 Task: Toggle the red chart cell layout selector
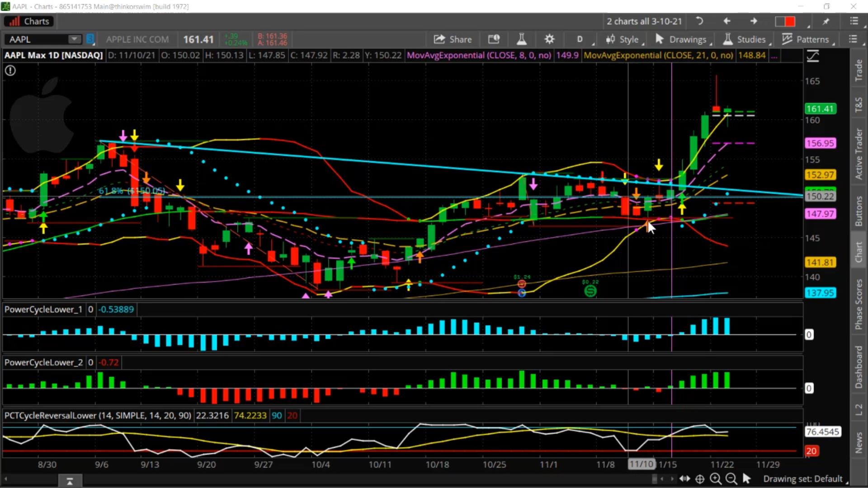point(785,21)
